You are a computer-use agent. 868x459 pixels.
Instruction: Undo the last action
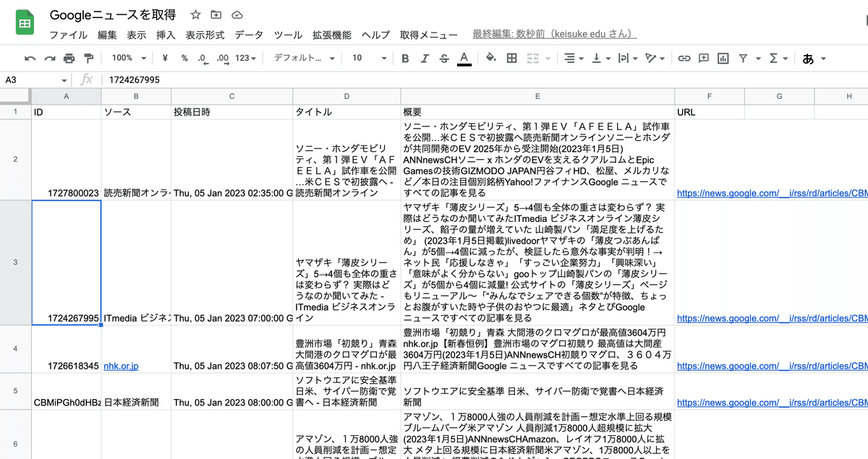tap(30, 59)
